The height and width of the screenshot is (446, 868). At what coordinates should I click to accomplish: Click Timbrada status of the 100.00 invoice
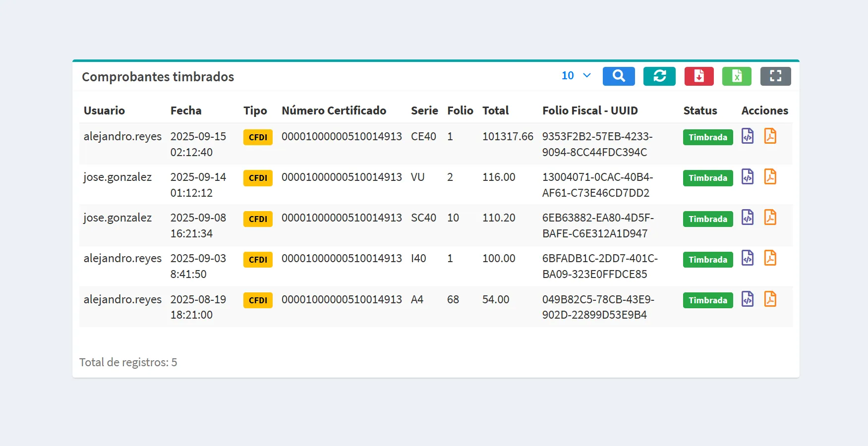(708, 260)
